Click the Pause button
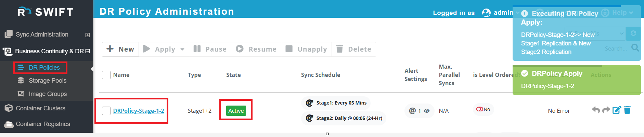 point(210,49)
